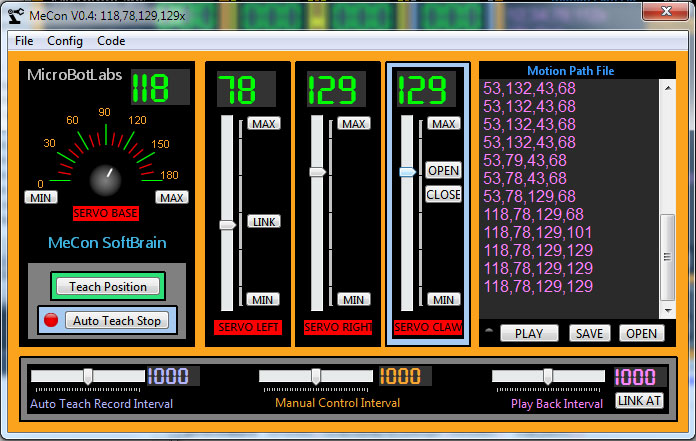696x441 pixels.
Task: Click the red record indicator light
Action: pyautogui.click(x=50, y=321)
